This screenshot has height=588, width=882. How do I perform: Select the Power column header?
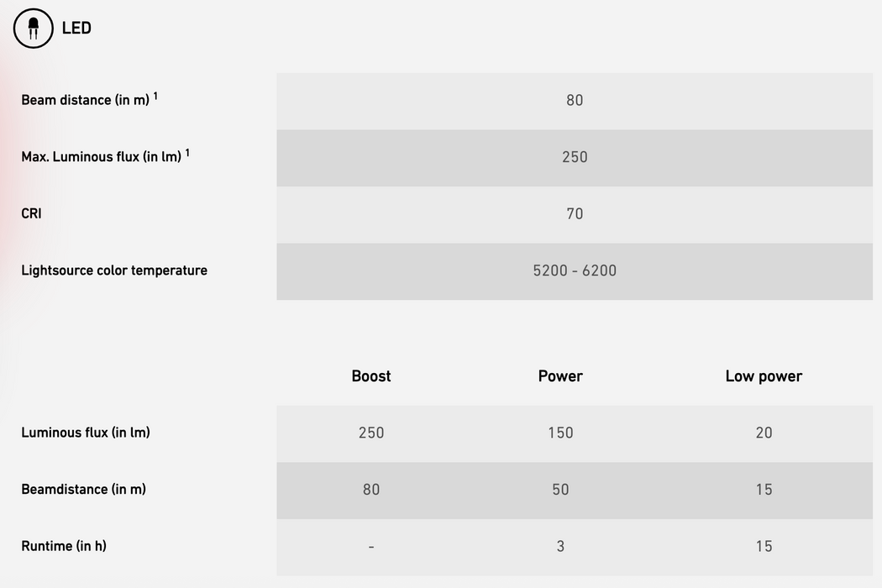[x=560, y=376]
